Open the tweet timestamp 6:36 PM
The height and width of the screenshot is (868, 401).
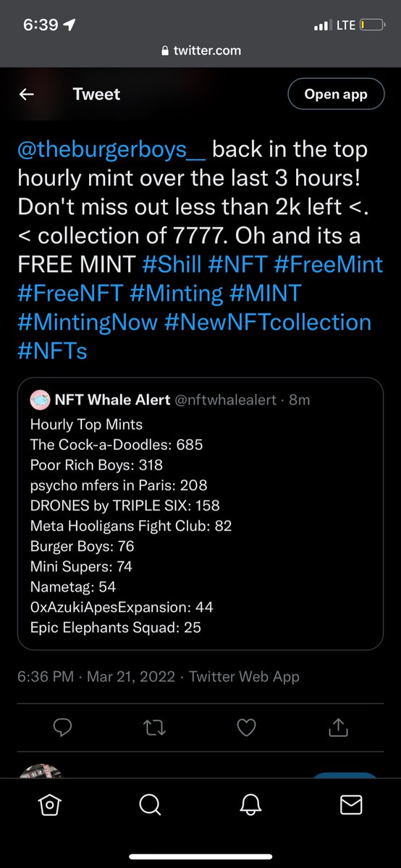point(45,677)
